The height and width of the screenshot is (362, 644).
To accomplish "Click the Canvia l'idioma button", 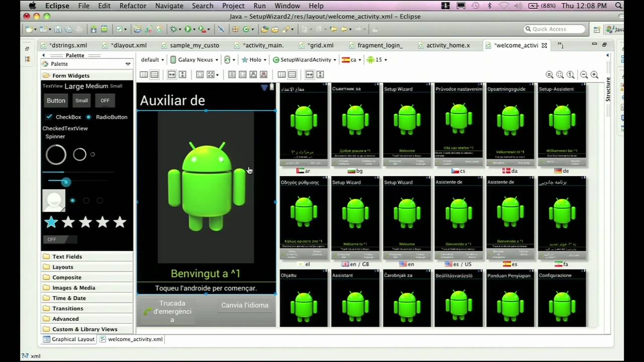I will [245, 305].
